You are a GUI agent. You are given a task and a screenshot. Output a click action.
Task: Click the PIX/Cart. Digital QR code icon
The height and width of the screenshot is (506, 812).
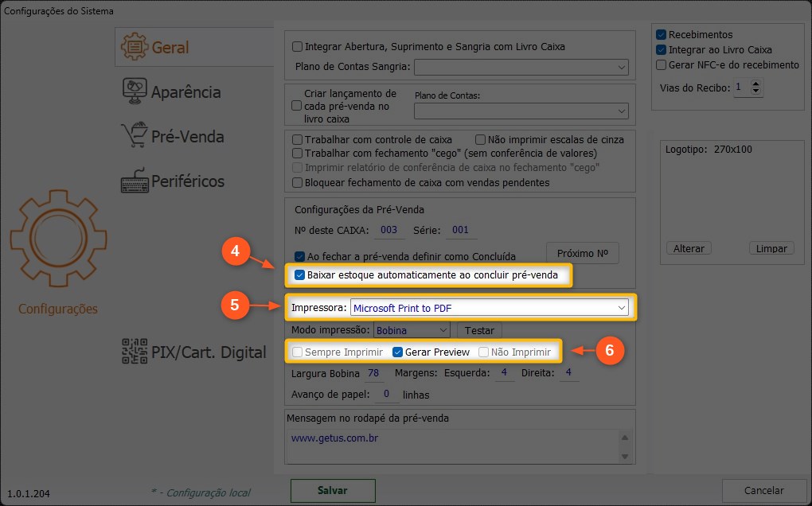coord(134,352)
